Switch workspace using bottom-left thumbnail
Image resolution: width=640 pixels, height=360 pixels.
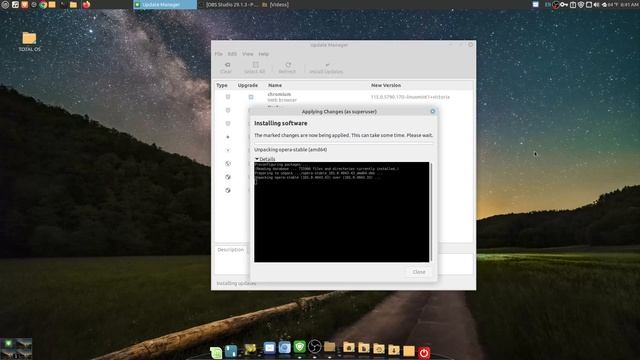[16, 349]
